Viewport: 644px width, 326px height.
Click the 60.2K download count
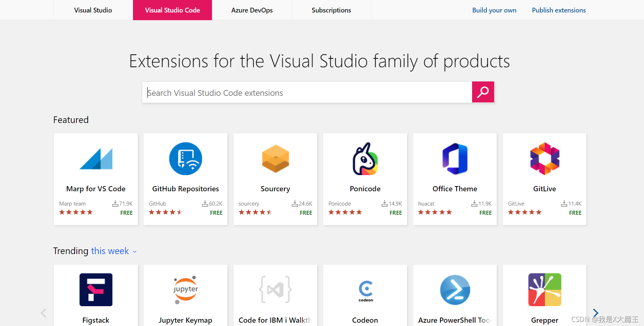click(x=216, y=204)
